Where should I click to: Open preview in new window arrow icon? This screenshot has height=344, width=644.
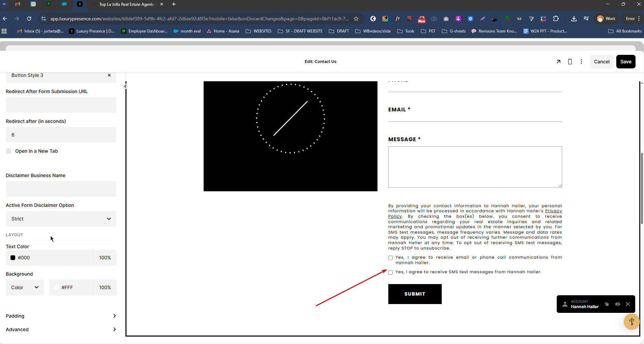coord(558,62)
